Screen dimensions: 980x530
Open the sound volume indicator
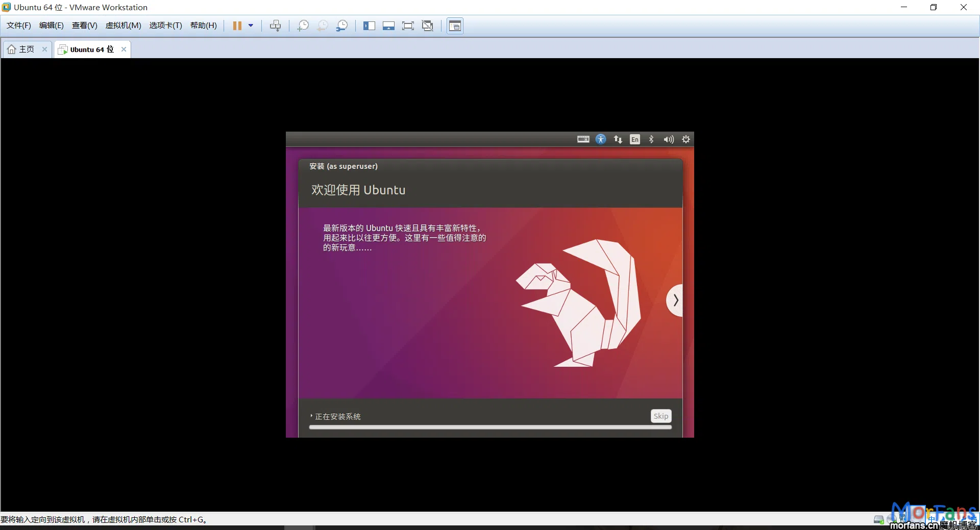pyautogui.click(x=668, y=139)
